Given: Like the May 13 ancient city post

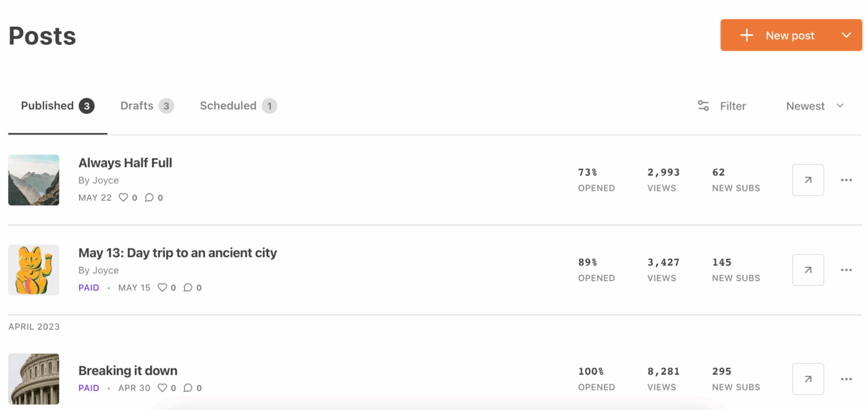Looking at the screenshot, I should click(x=162, y=287).
